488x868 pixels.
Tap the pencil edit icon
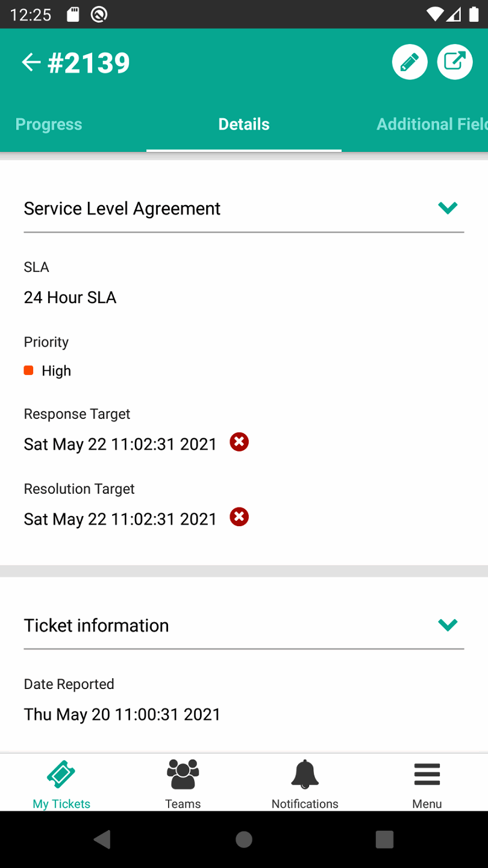410,62
